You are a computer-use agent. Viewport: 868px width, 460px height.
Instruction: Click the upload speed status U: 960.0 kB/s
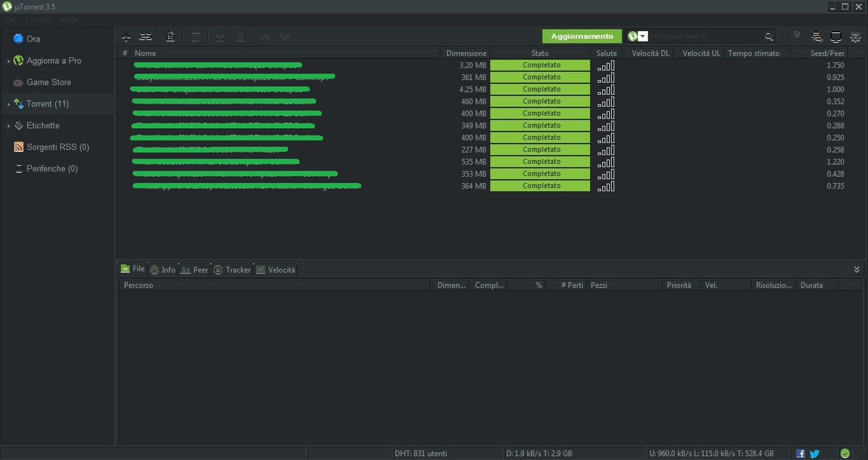pos(711,453)
